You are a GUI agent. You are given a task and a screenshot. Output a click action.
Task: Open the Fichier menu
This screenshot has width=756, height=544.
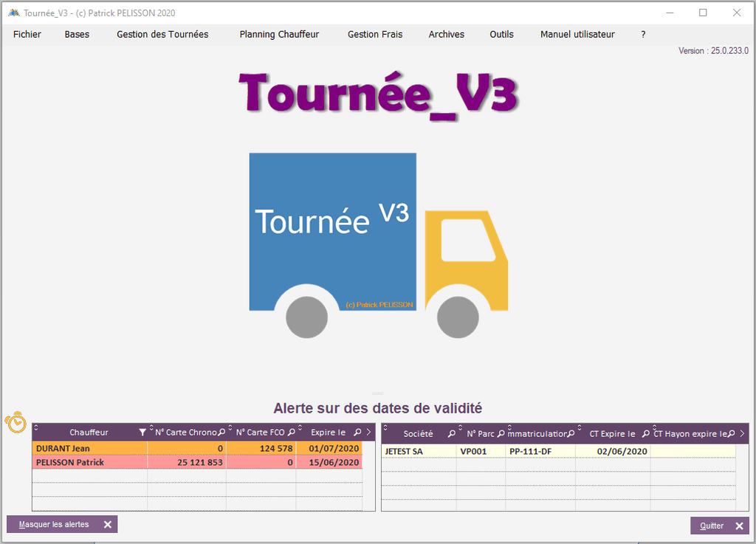(x=27, y=34)
